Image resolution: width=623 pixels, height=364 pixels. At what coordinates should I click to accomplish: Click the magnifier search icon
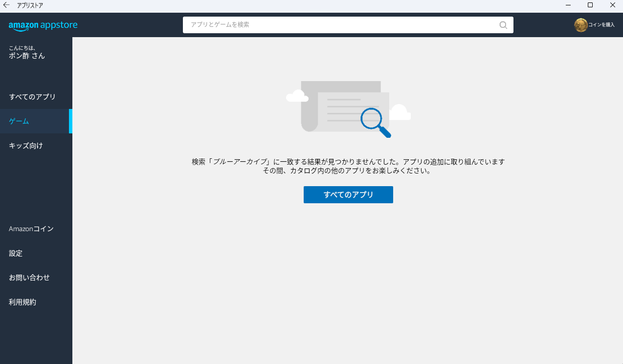click(x=503, y=25)
